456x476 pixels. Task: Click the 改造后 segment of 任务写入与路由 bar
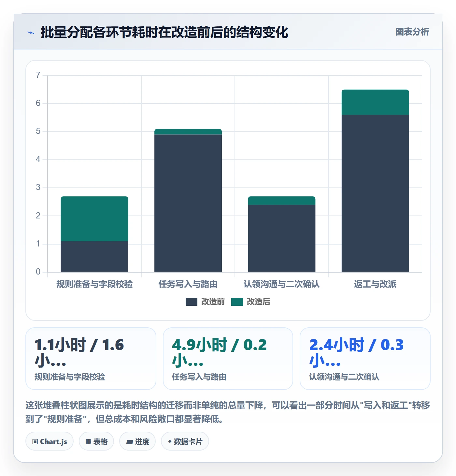188,132
